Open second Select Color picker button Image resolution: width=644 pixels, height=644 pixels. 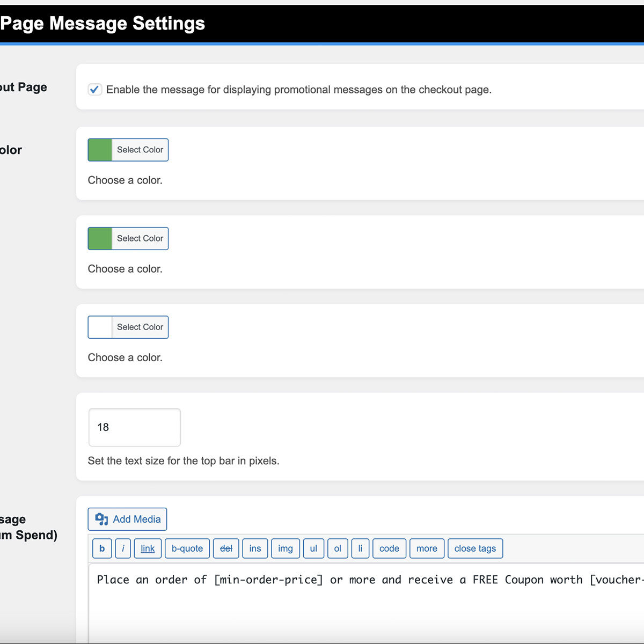click(140, 238)
